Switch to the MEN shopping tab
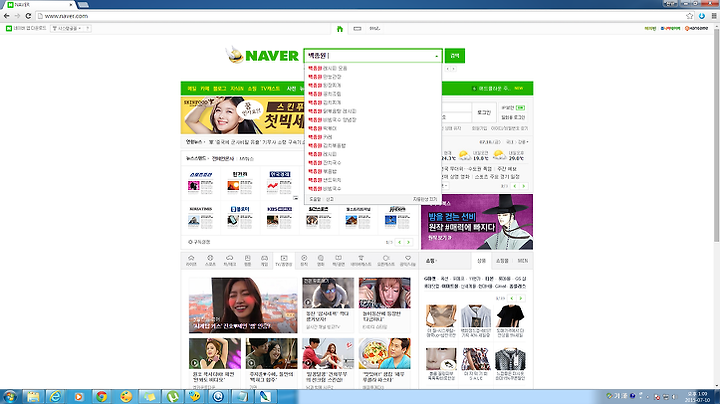 pos(523,261)
